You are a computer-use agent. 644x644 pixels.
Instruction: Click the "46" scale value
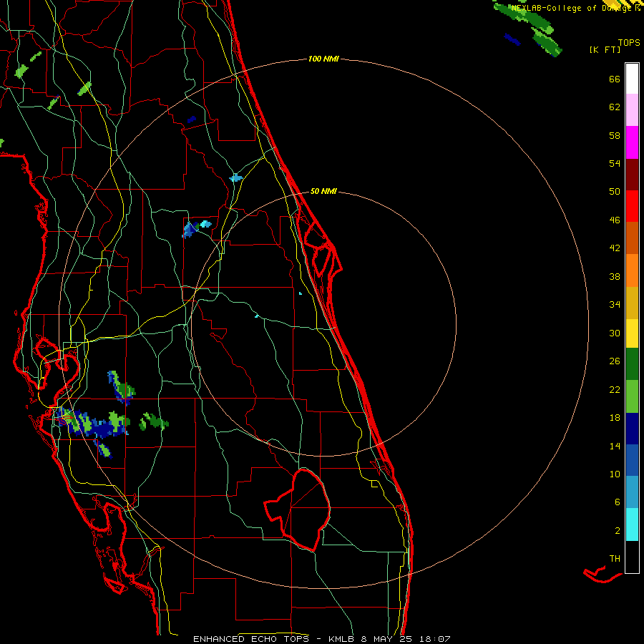615,220
